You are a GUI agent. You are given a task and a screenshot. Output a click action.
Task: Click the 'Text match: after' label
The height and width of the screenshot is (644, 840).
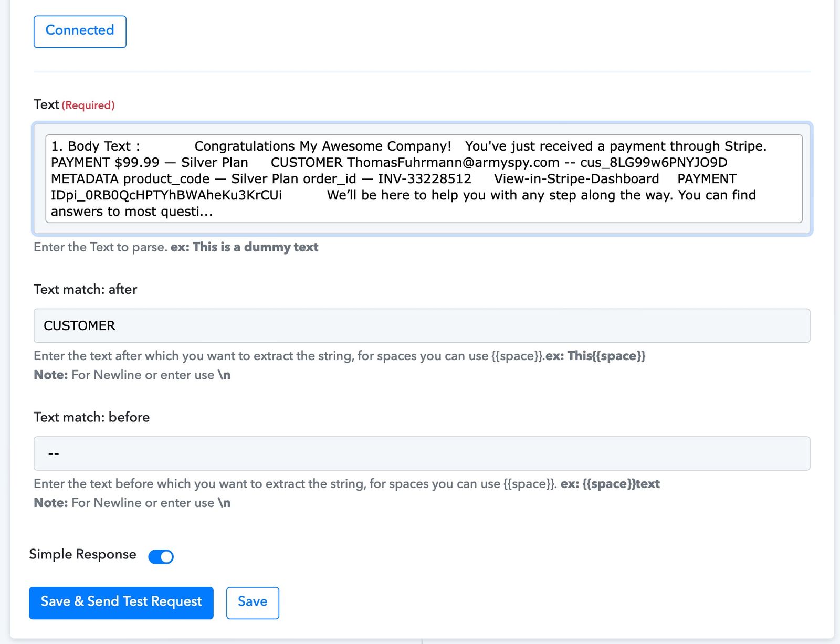(x=85, y=289)
